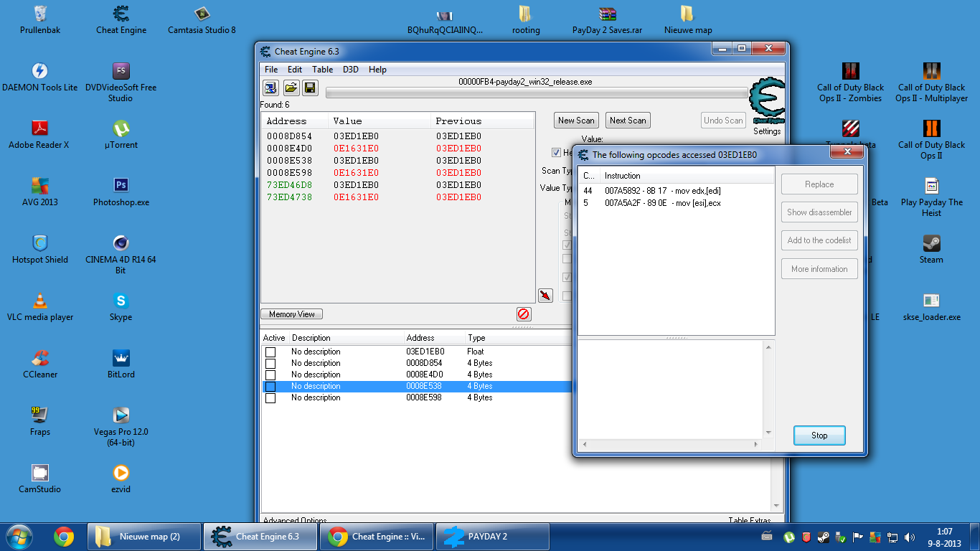This screenshot has width=980, height=551.
Task: Click the scan progress bar
Action: [536, 93]
